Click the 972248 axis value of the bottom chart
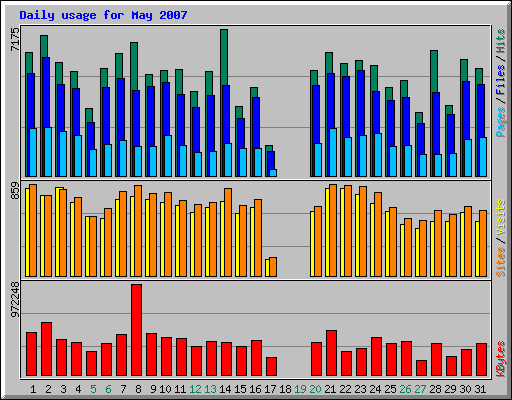Screen dimensions: 512x400 click(x=15, y=299)
